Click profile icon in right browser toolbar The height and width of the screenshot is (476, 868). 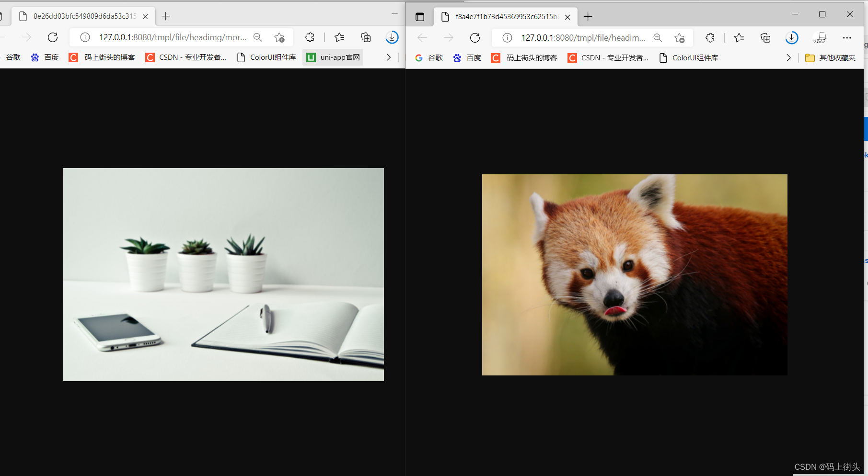pyautogui.click(x=820, y=38)
